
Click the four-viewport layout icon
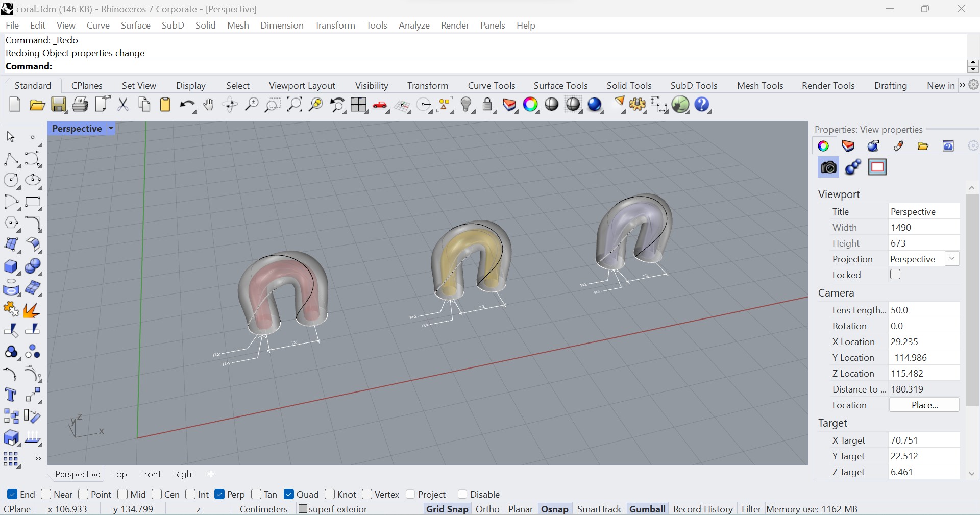coord(358,105)
